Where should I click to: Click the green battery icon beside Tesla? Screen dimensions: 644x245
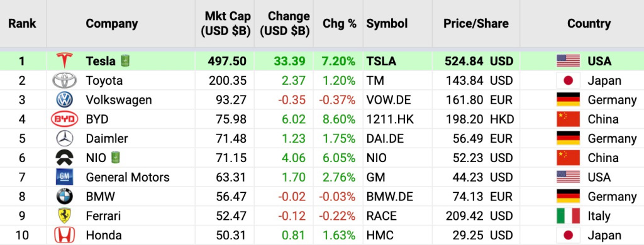(x=125, y=61)
